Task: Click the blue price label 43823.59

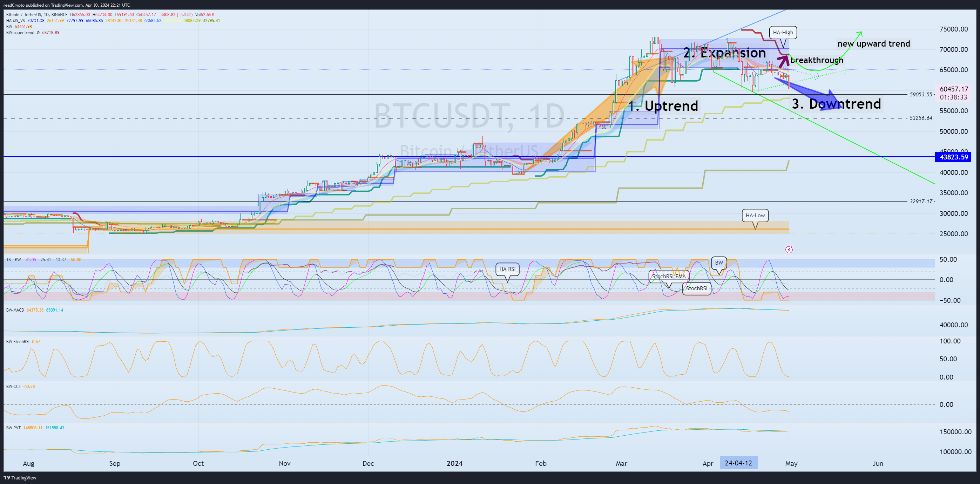Action: (x=954, y=157)
